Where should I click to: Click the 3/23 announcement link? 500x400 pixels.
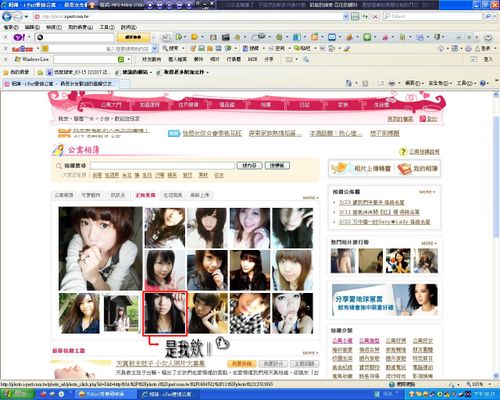click(371, 203)
